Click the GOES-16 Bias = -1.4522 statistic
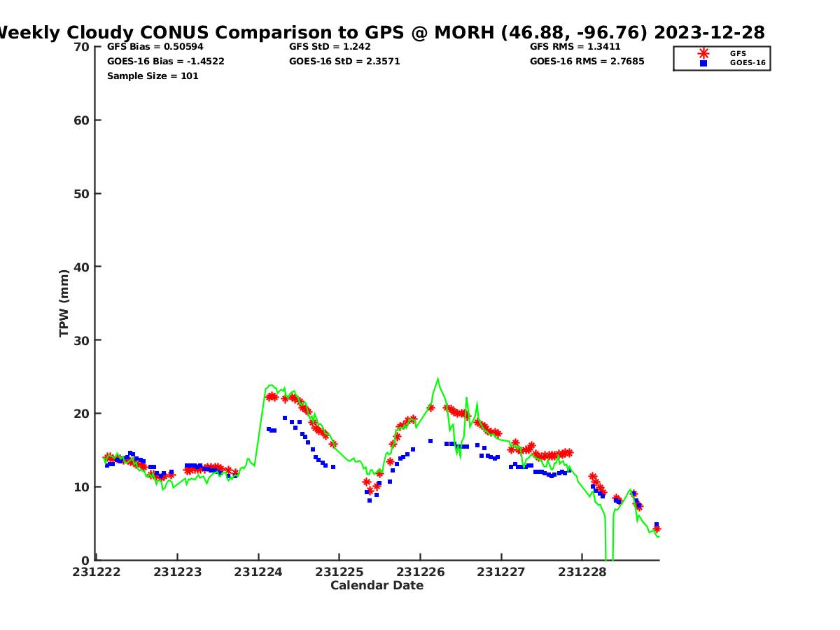The height and width of the screenshot is (630, 840). (165, 61)
